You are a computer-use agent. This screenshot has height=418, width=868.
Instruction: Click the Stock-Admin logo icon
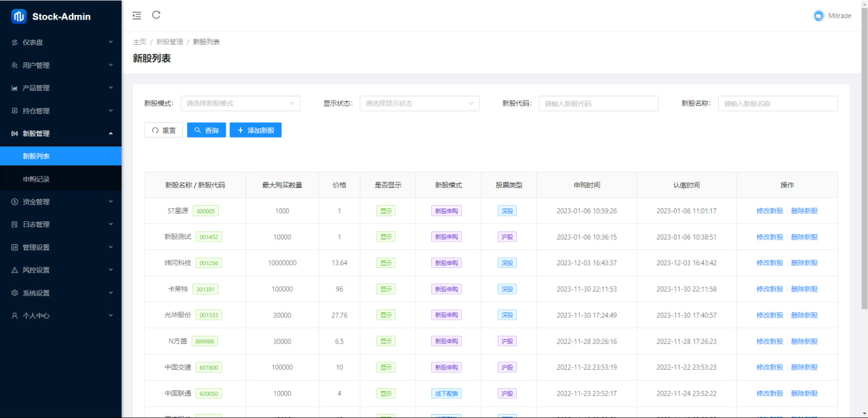19,16
